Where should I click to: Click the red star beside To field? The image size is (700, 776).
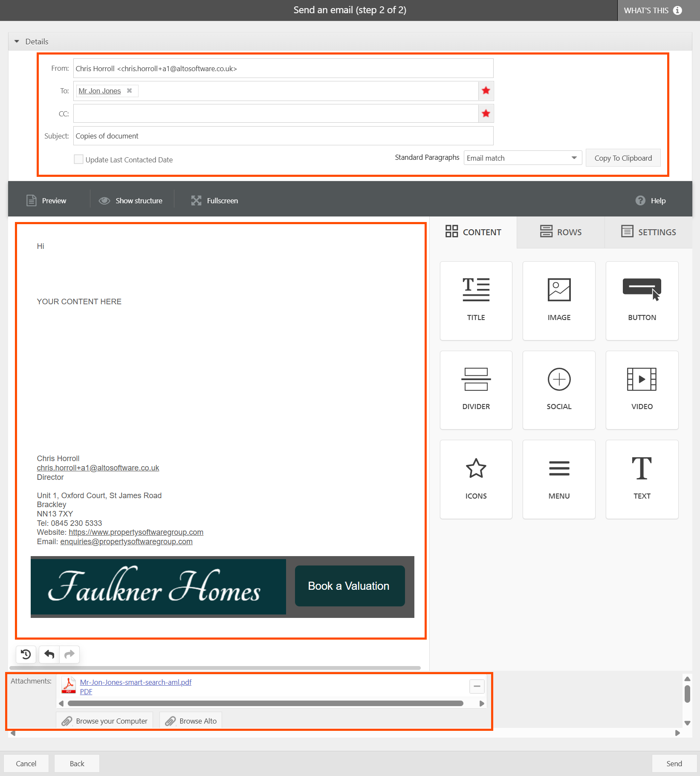coord(486,91)
